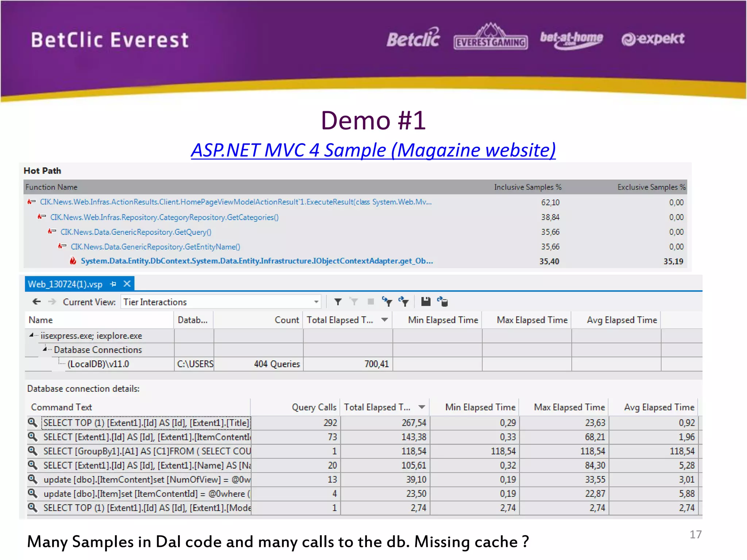This screenshot has width=747, height=560.
Task: Click hot path arrow icon beside GenericRepository.GetEntityName
Action: tap(62, 246)
